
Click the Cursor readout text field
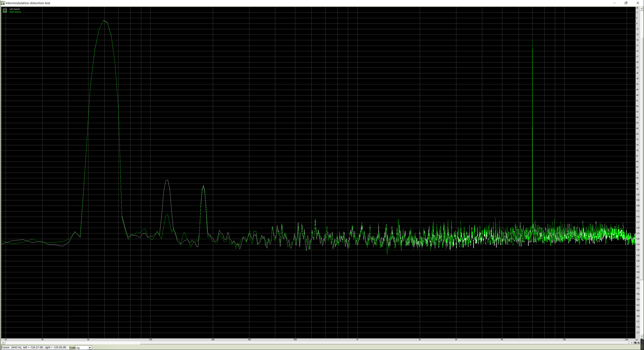(x=34, y=347)
